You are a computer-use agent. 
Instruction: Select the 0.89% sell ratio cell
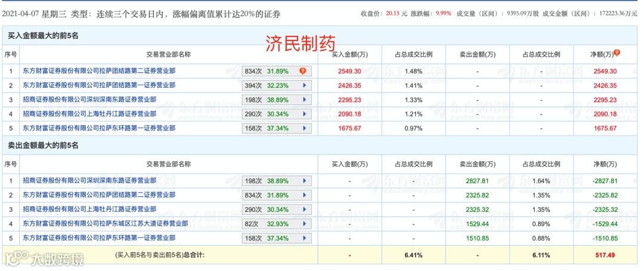pos(541,224)
